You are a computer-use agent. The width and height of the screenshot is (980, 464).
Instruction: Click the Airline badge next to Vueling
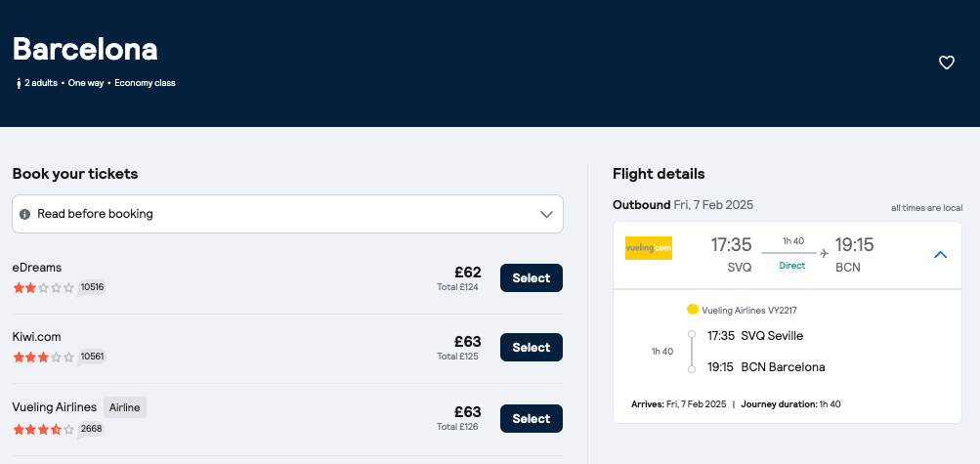point(124,407)
